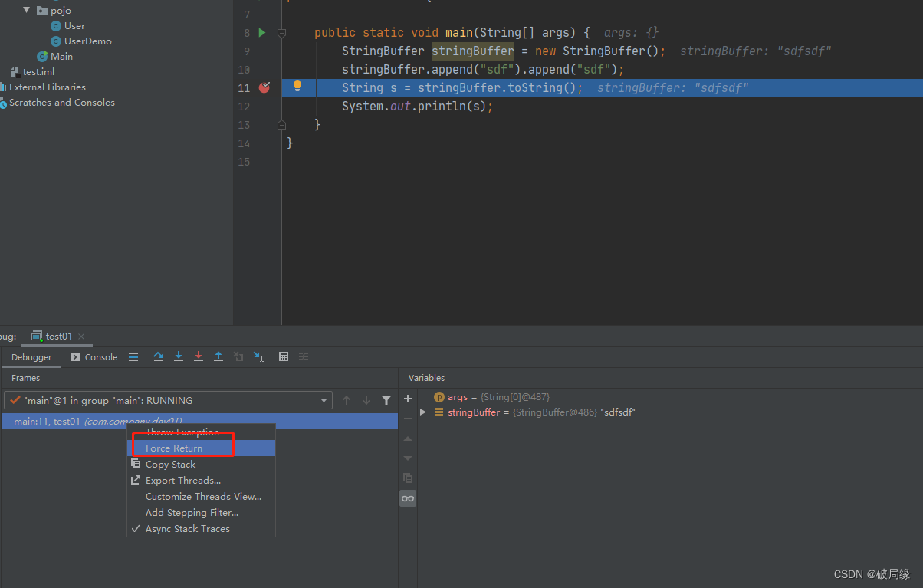This screenshot has width=923, height=588.
Task: Click the Step Into blue arrow icon
Action: 179,357
